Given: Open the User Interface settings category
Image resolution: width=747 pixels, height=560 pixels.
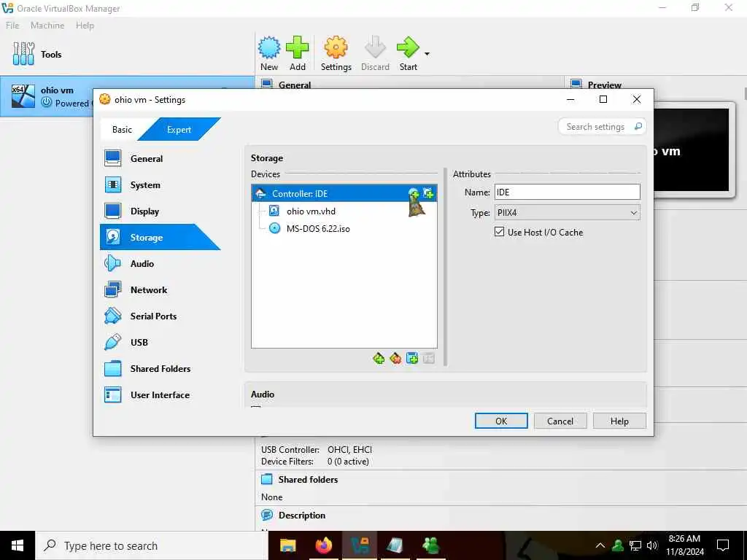Looking at the screenshot, I should click(x=160, y=394).
